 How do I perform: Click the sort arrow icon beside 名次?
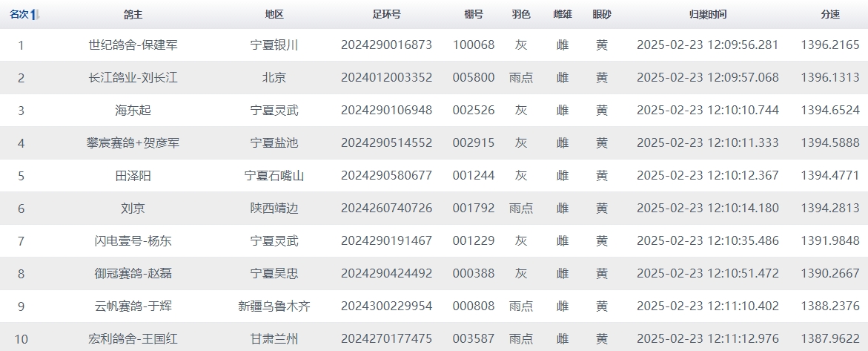pos(36,15)
